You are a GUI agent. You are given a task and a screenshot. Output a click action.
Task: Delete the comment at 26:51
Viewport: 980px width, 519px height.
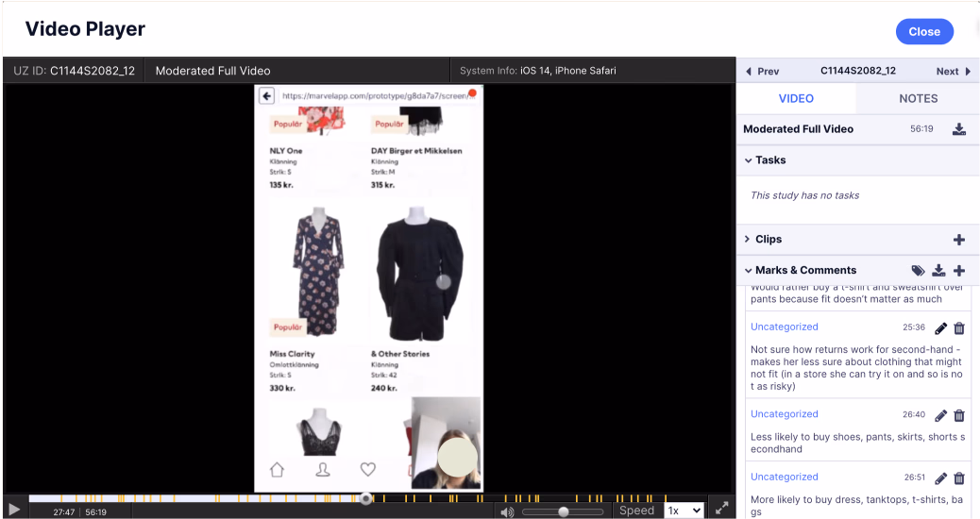click(x=959, y=478)
